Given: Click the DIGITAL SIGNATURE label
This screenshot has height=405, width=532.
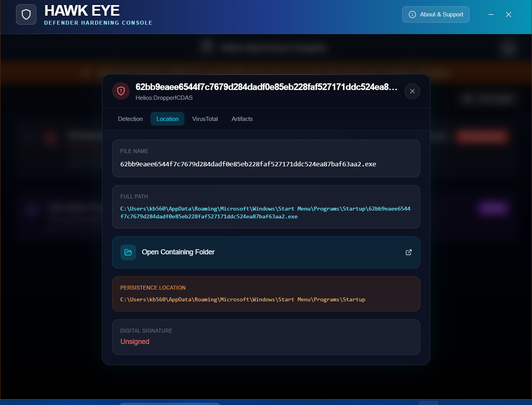Looking at the screenshot, I should (146, 331).
